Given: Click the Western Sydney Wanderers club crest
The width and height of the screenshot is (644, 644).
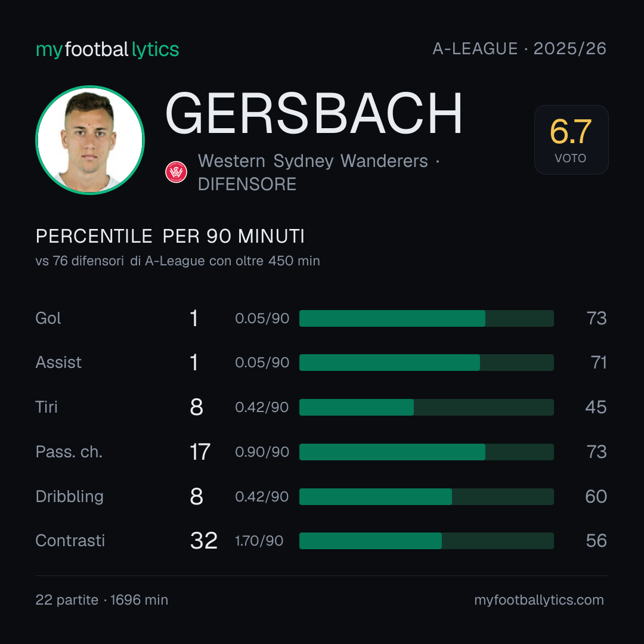Looking at the screenshot, I should point(176,172).
